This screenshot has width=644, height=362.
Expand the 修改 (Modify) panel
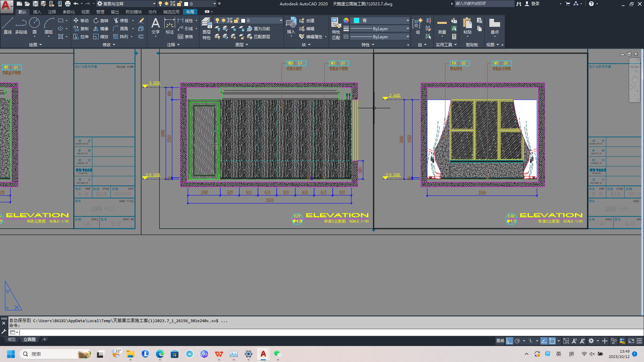[x=109, y=45]
